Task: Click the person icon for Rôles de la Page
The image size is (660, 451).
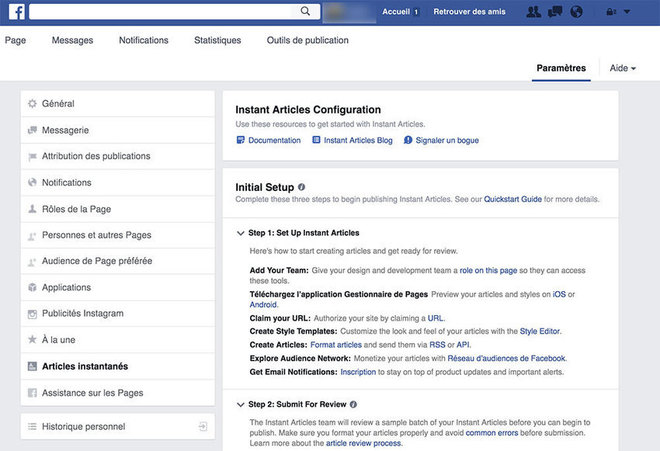Action: pos(32,209)
